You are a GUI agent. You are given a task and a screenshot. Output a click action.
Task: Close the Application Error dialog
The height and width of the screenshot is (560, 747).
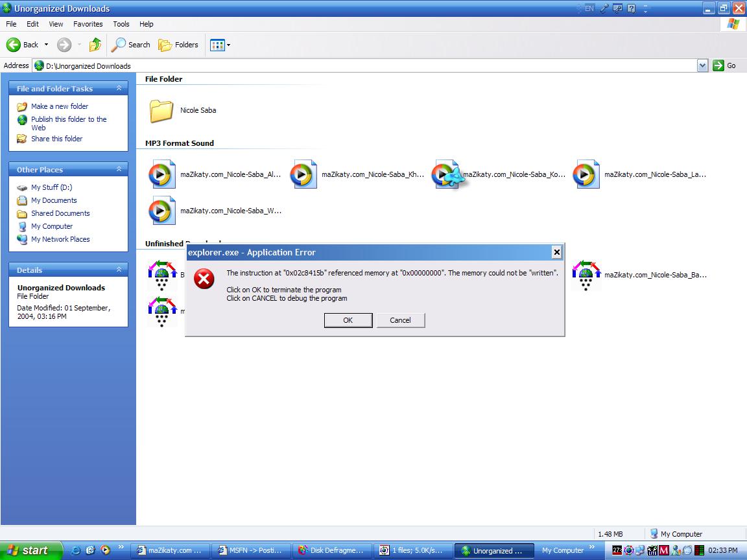coord(556,252)
